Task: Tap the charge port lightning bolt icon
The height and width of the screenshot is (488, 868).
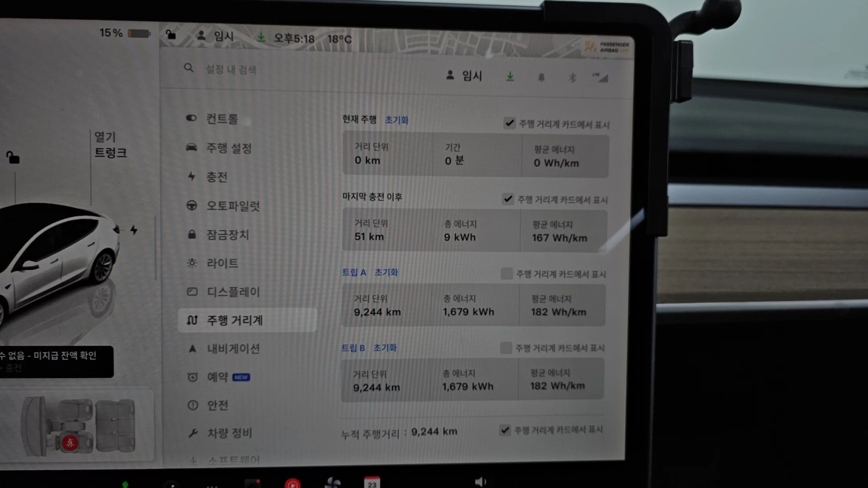Action: pos(134,230)
